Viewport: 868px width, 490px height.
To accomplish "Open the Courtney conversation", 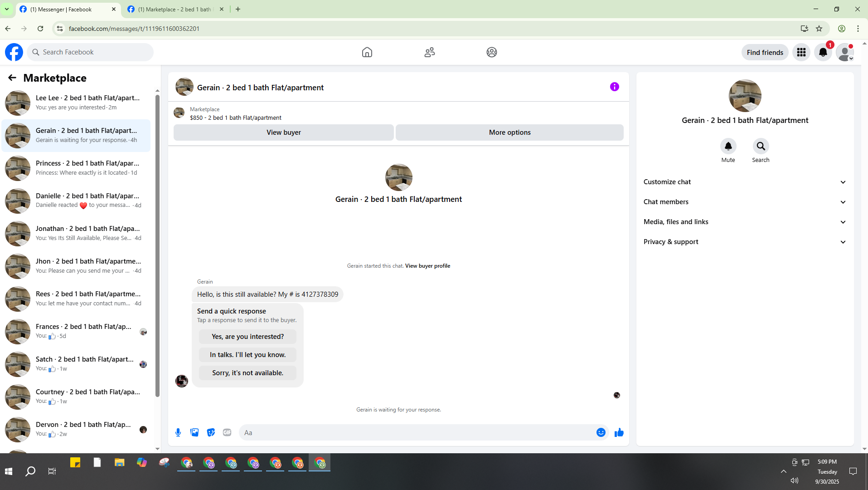I will tap(76, 397).
